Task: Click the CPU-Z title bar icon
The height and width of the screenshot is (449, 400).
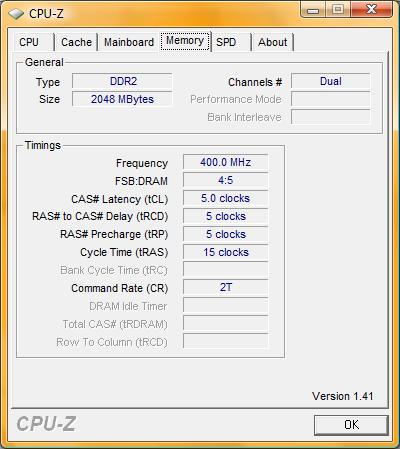Action: [x=16, y=14]
